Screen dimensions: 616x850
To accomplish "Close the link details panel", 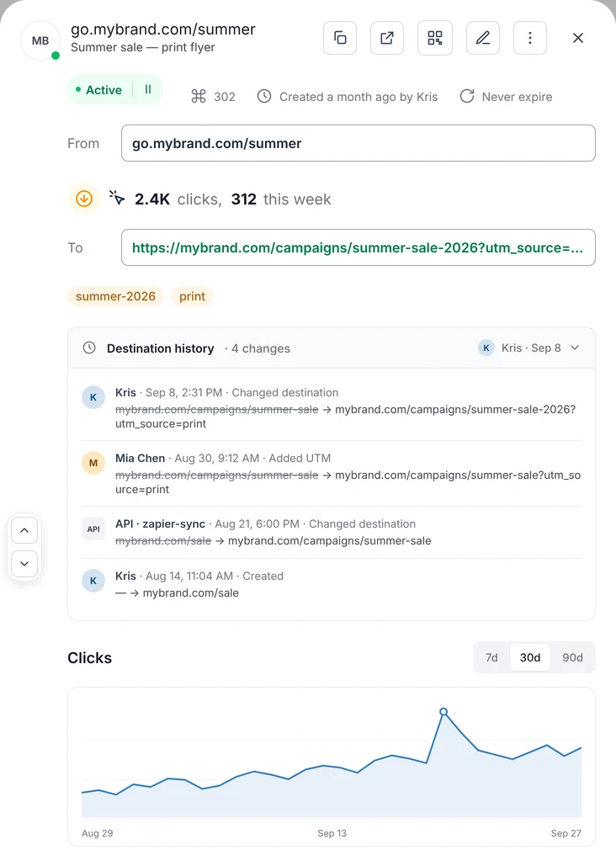I will tap(578, 38).
